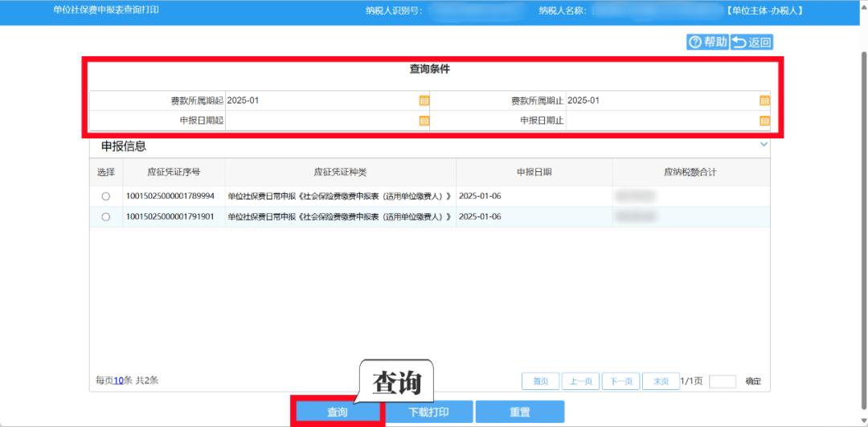Change the per-page count link 10
Viewport: 868px width, 427px height.
click(x=118, y=380)
